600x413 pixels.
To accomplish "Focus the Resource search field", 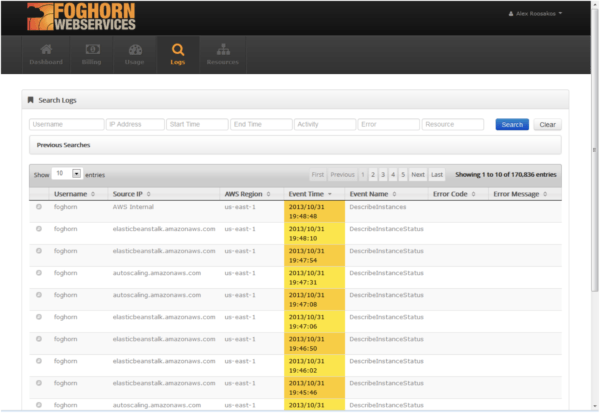I will pos(453,124).
